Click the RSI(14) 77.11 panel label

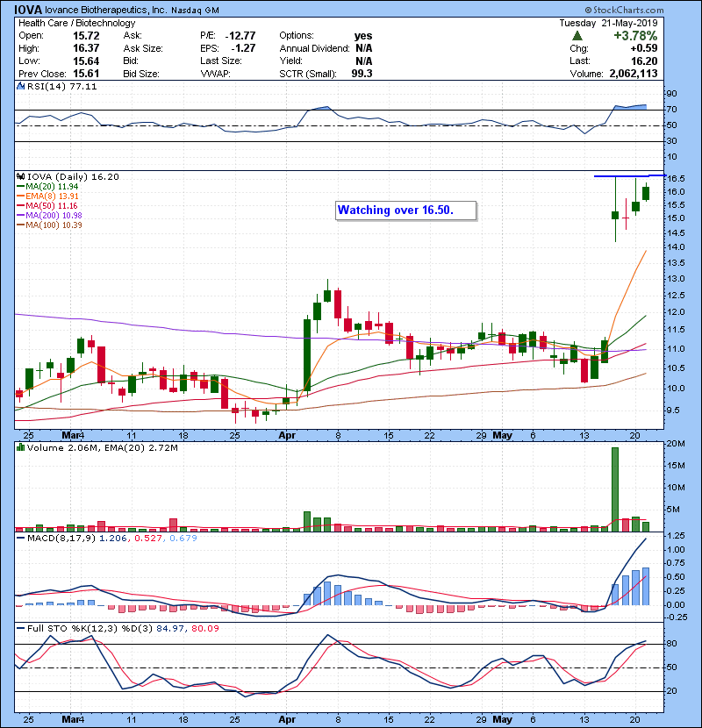pyautogui.click(x=61, y=86)
